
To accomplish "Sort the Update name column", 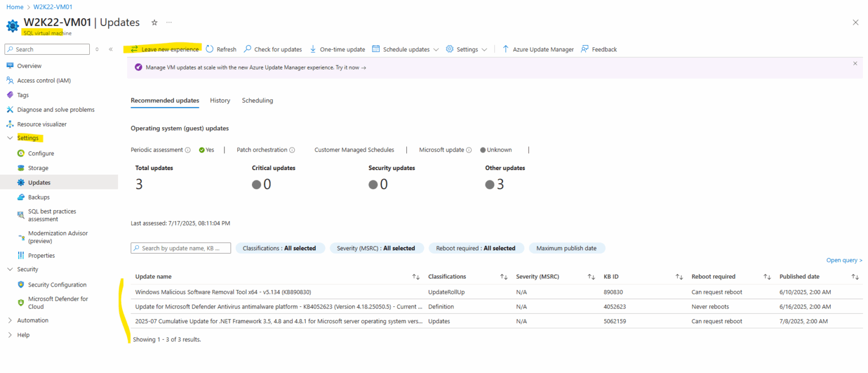I will point(416,276).
